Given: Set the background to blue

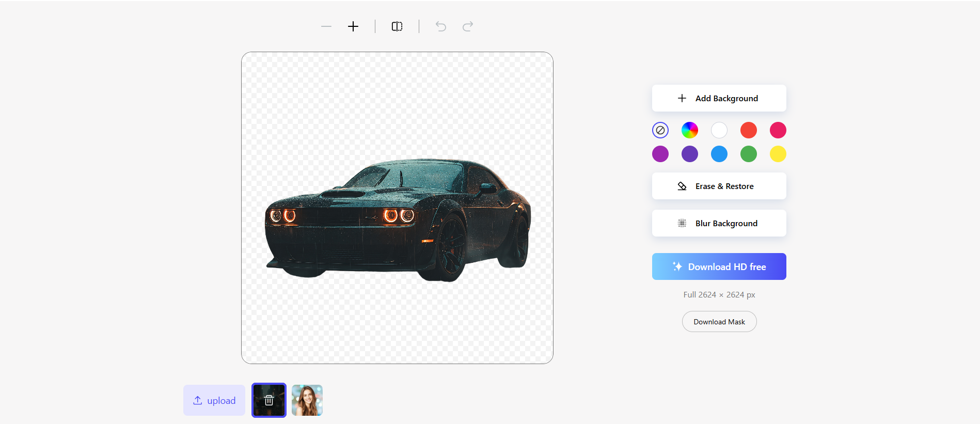Looking at the screenshot, I should click(719, 154).
